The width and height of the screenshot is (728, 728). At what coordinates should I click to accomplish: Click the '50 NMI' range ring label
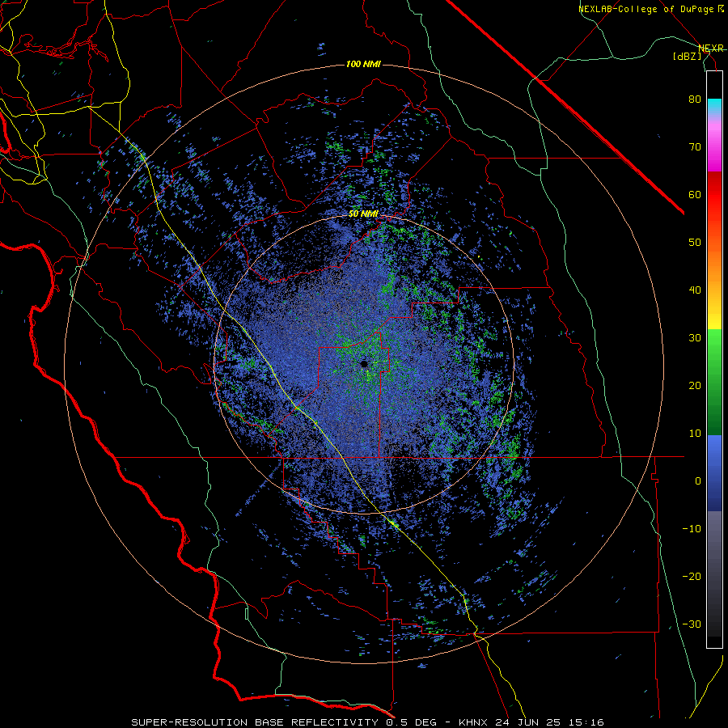[x=363, y=214]
